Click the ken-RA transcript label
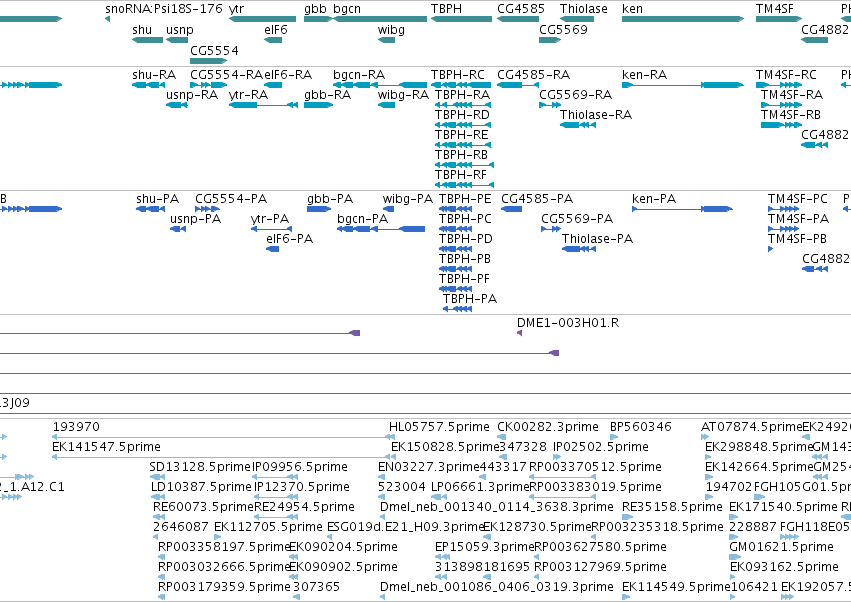Image resolution: width=851 pixels, height=602 pixels. [644, 74]
